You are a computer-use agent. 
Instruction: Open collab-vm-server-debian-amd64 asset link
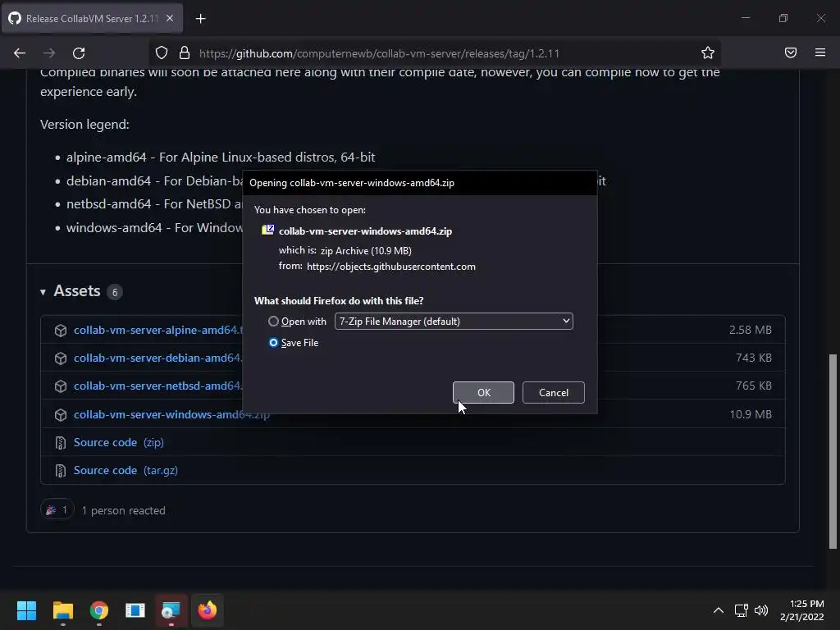point(158,358)
